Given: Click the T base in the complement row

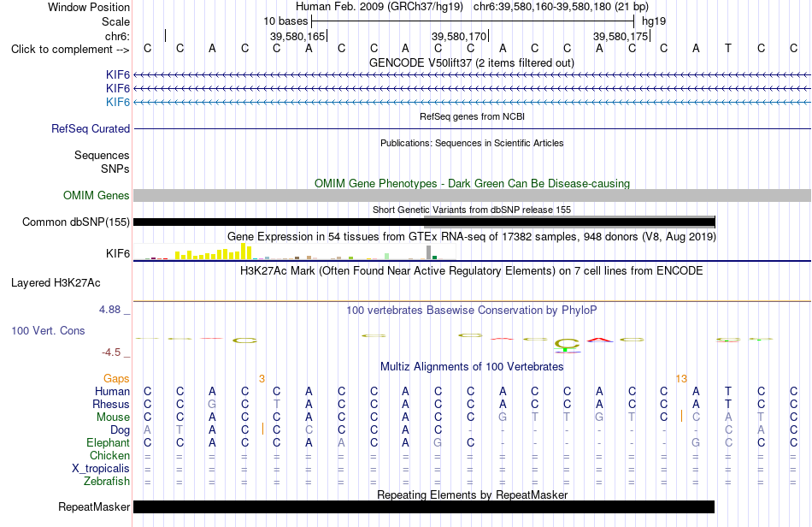Looking at the screenshot, I should pos(728,48).
